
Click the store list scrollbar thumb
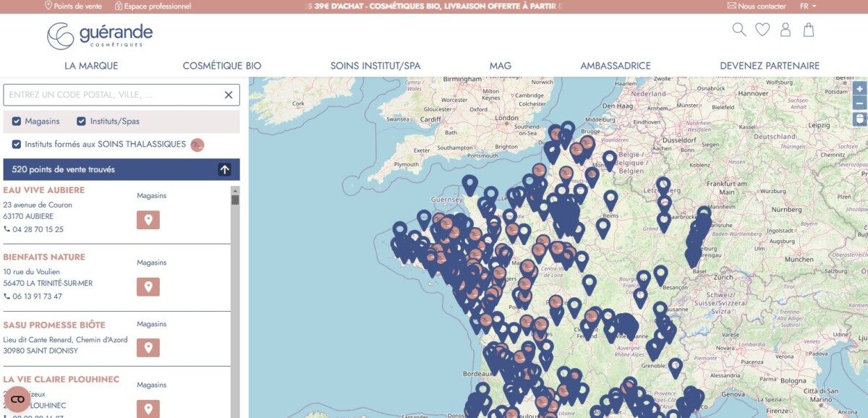click(x=235, y=200)
